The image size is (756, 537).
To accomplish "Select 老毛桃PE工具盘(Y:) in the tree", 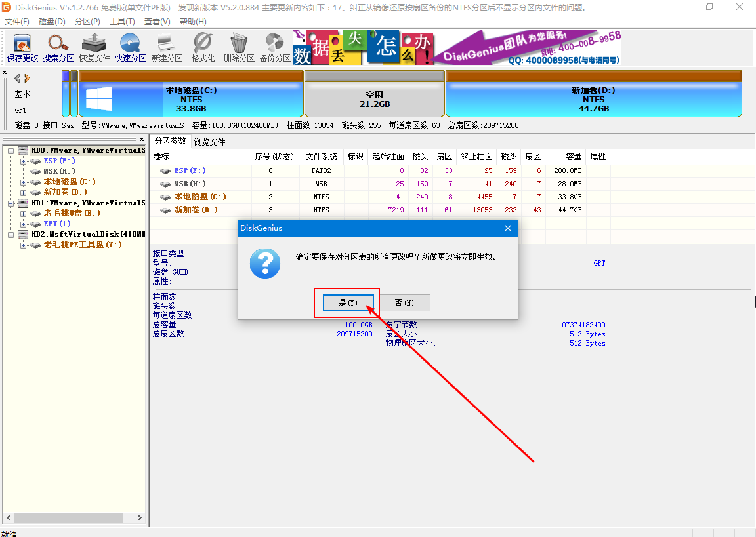I will 83,244.
